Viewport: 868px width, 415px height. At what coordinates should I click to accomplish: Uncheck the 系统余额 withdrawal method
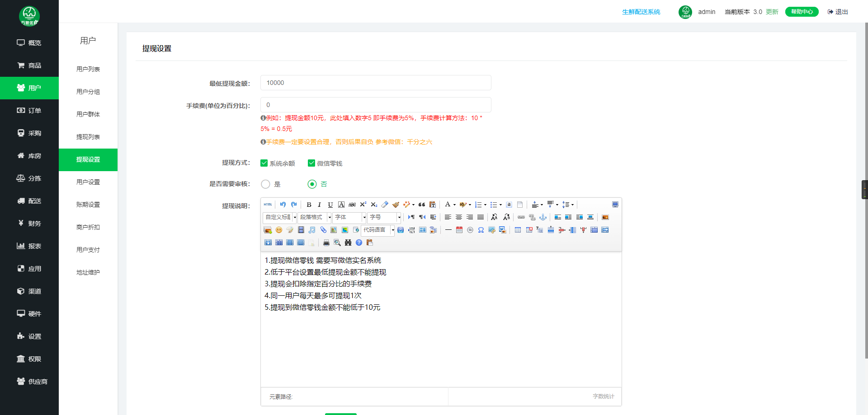click(264, 163)
